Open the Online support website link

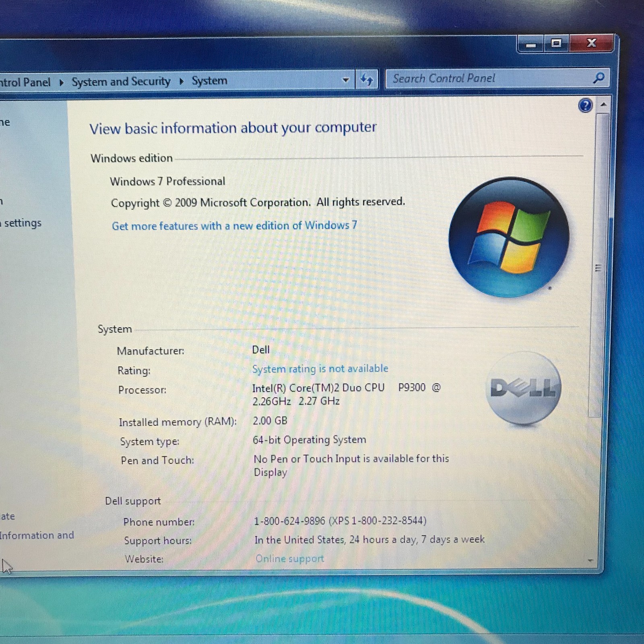(289, 559)
